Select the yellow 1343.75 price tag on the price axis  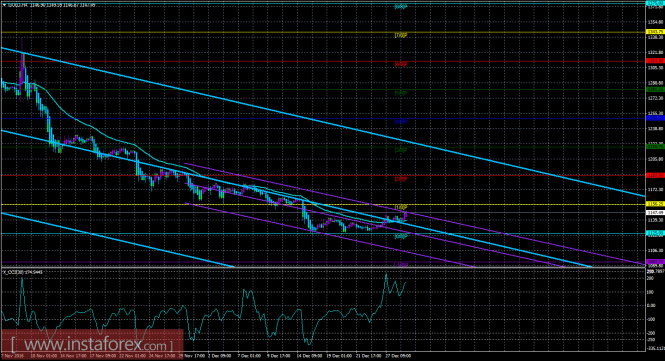click(654, 32)
